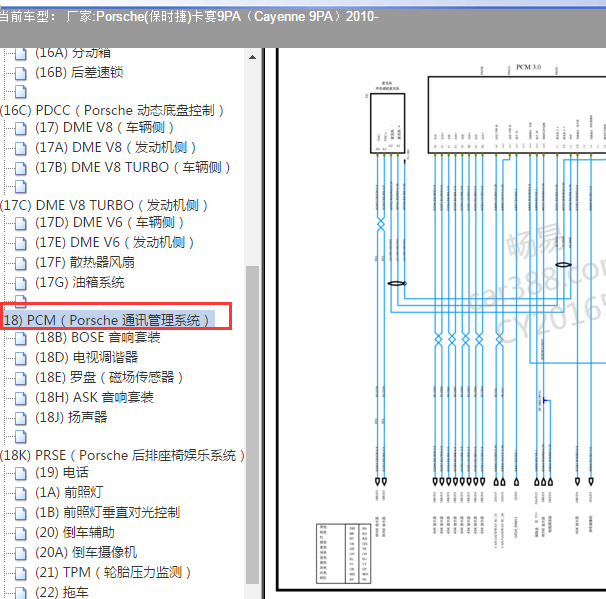606x599 pixels.
Task: Open (22) 拖车 diagram
Action: pyautogui.click(x=62, y=592)
